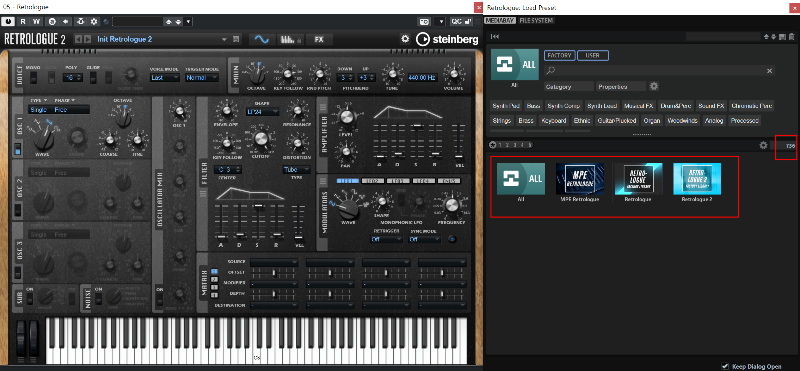Open the LFO Sync Mode Off dropdown
This screenshot has width=800, height=371.
(x=424, y=239)
